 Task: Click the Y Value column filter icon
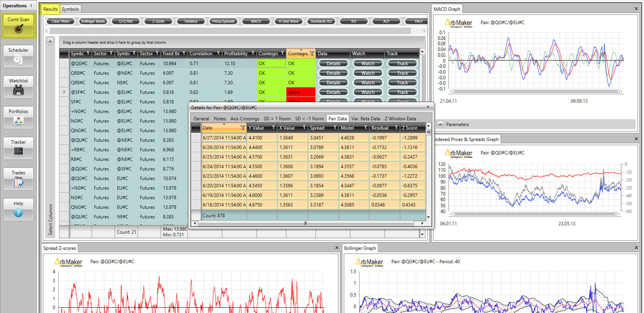pyautogui.click(x=274, y=128)
